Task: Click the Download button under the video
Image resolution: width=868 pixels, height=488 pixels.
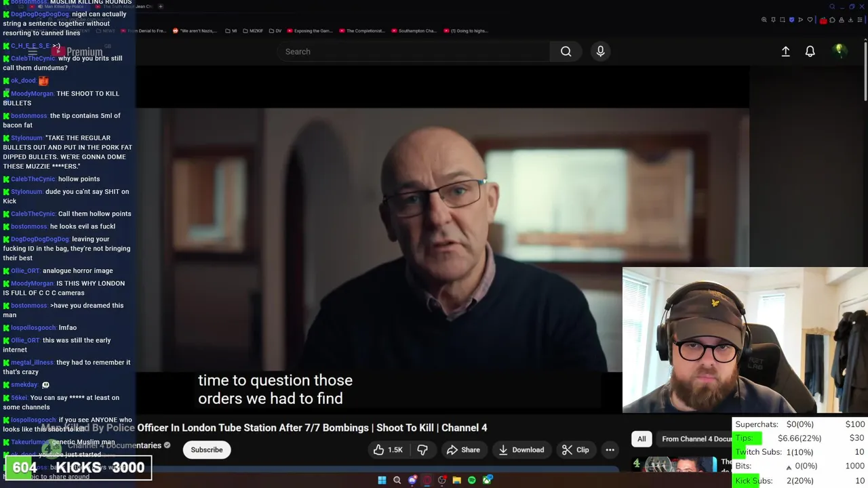Action: [x=521, y=450]
